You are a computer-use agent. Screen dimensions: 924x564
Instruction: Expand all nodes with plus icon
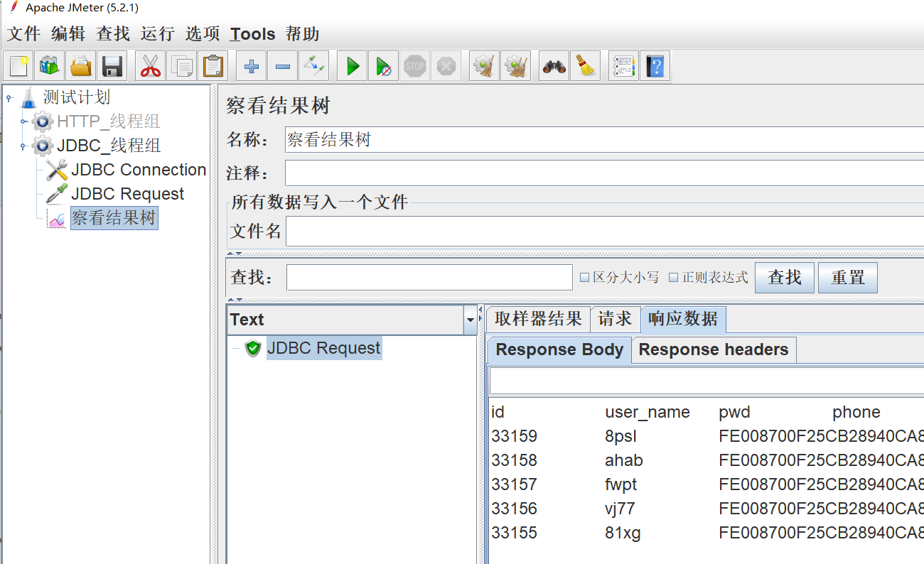pyautogui.click(x=251, y=67)
